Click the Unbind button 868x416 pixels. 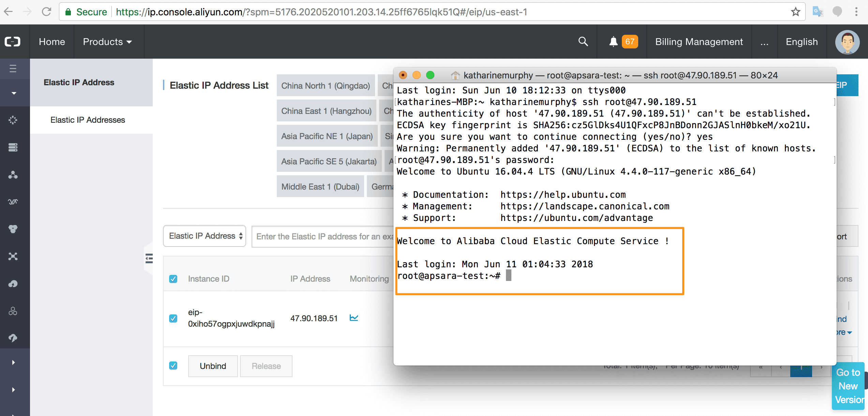pyautogui.click(x=213, y=366)
